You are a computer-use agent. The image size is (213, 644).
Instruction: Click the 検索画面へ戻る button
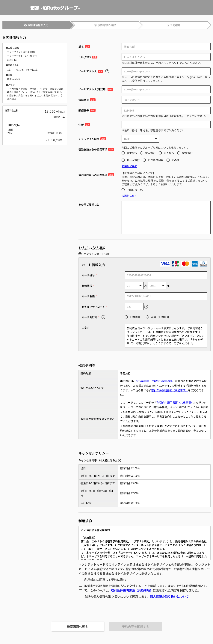(x=78, y=627)
